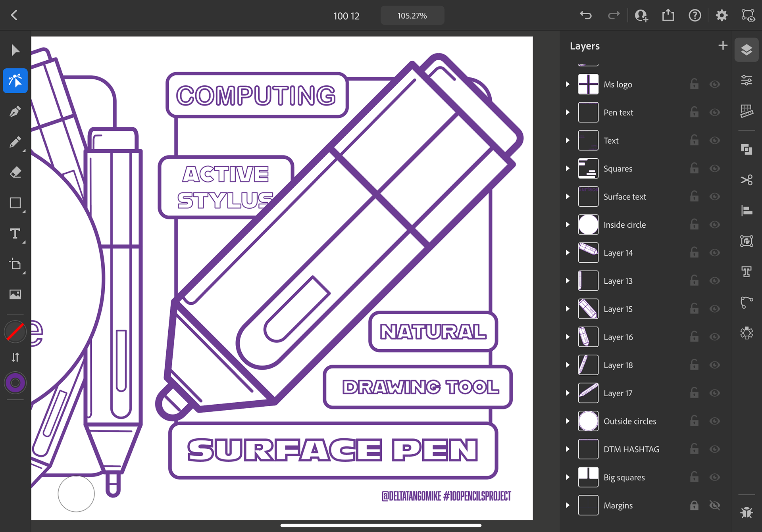The width and height of the screenshot is (762, 532).
Task: Open the Properties panel sliders icon
Action: (747, 81)
